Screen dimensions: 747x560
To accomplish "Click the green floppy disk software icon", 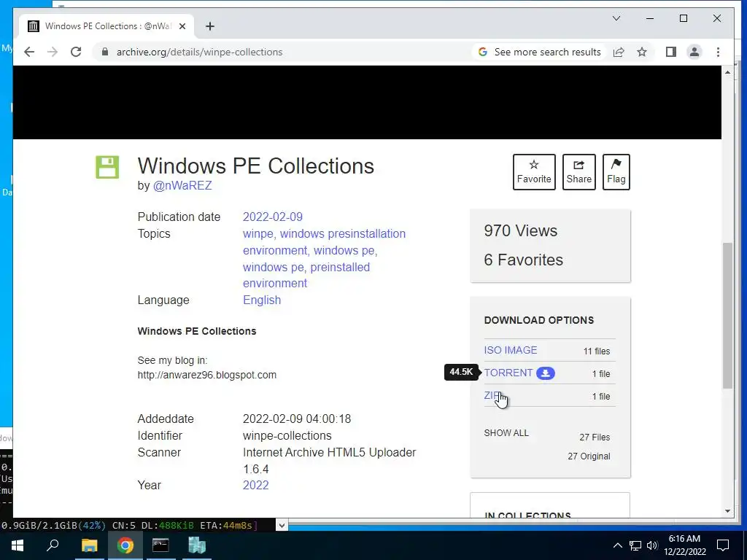I will coord(107,167).
